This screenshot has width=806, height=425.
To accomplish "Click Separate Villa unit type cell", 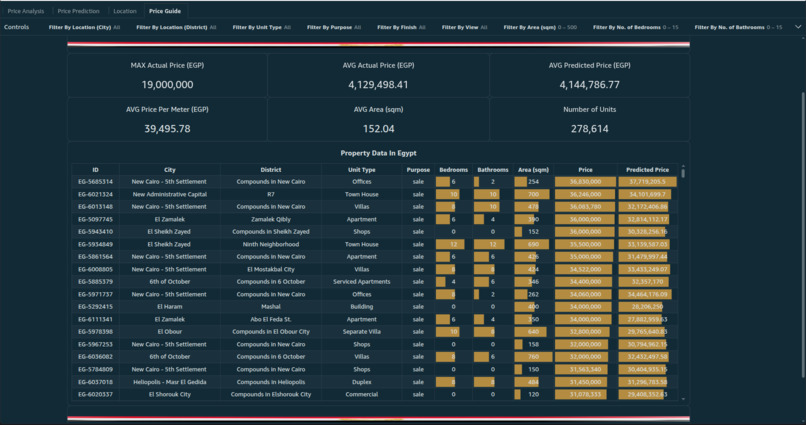I will tap(362, 331).
